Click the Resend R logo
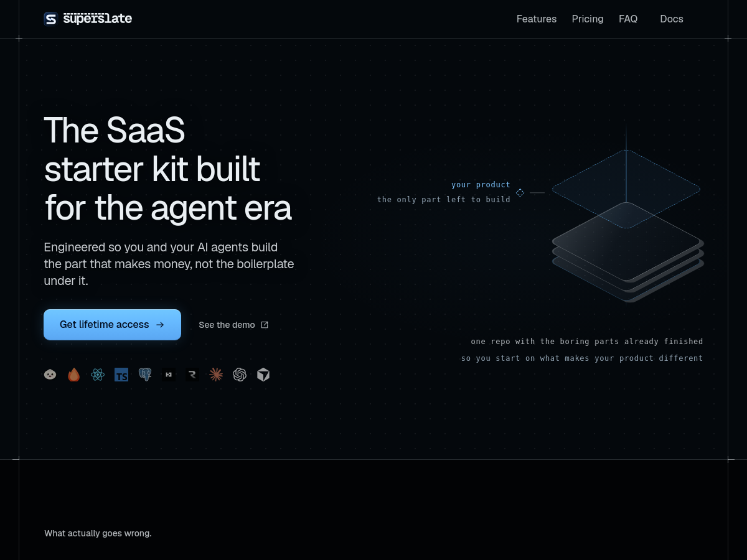Screen dimensions: 747x560 pos(192,375)
